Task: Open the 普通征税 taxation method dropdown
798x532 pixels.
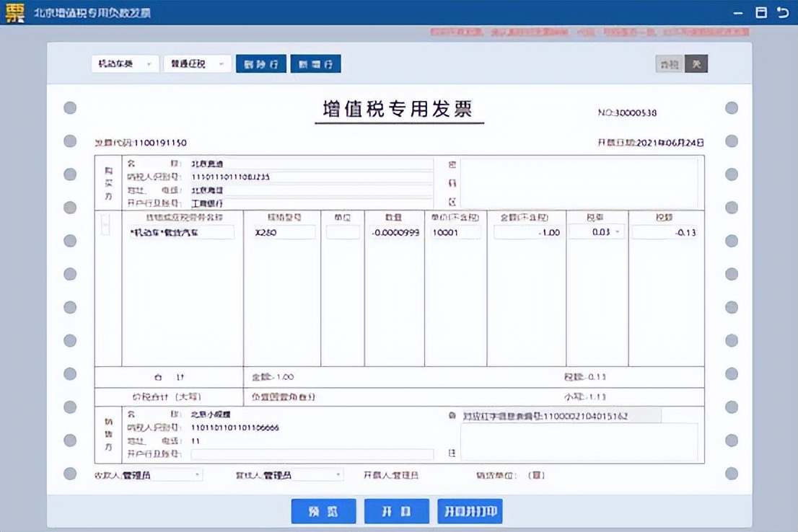Action: (x=196, y=63)
